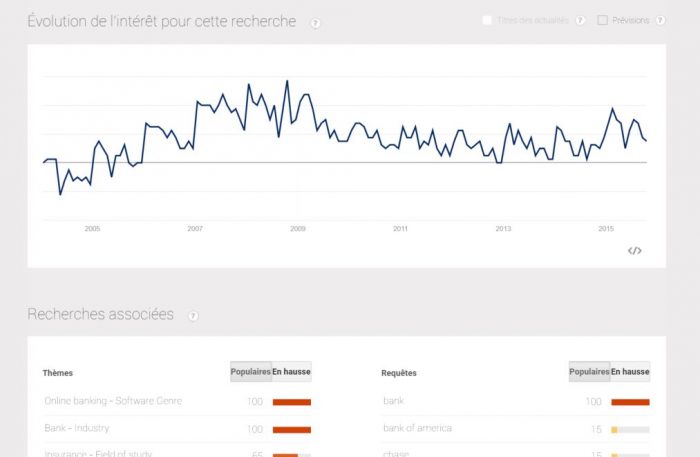
Task: Click the embed code icon under chart
Action: coord(634,250)
